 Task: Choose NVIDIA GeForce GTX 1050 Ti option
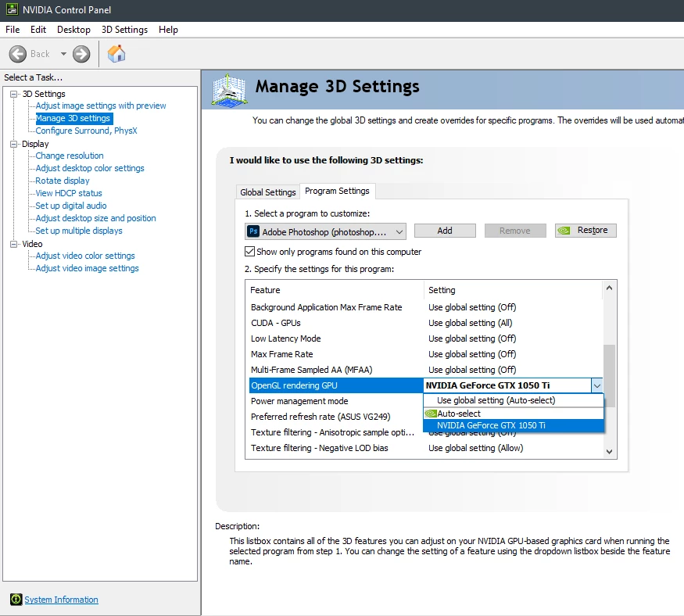[514, 425]
